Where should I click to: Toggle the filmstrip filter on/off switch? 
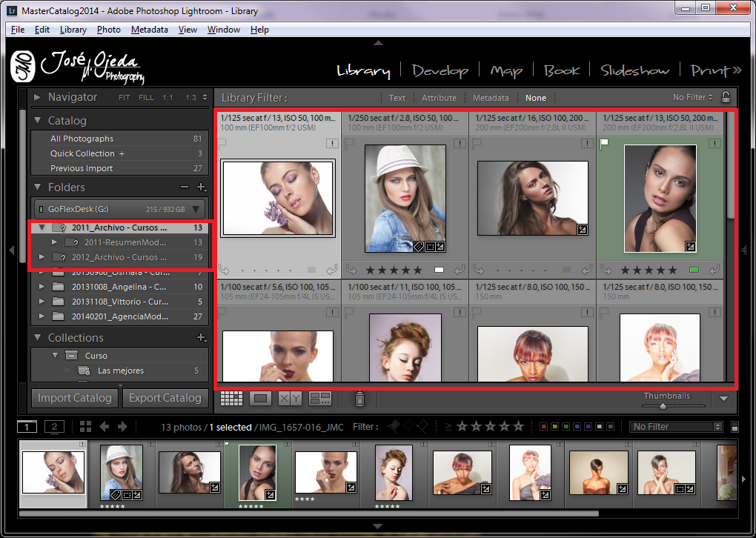point(735,427)
